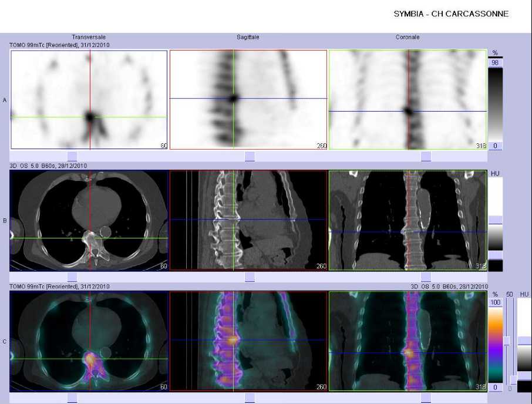Image resolution: width=532 pixels, height=404 pixels.
Task: Click the Transversale column heading
Action: coord(89,37)
